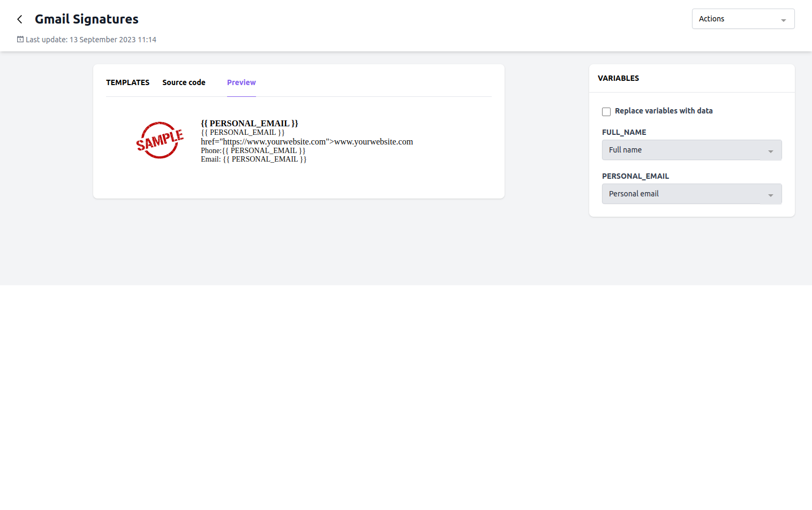Click the VARIABLES panel header
Viewport: 812px width, 510px height.
pyautogui.click(x=618, y=78)
